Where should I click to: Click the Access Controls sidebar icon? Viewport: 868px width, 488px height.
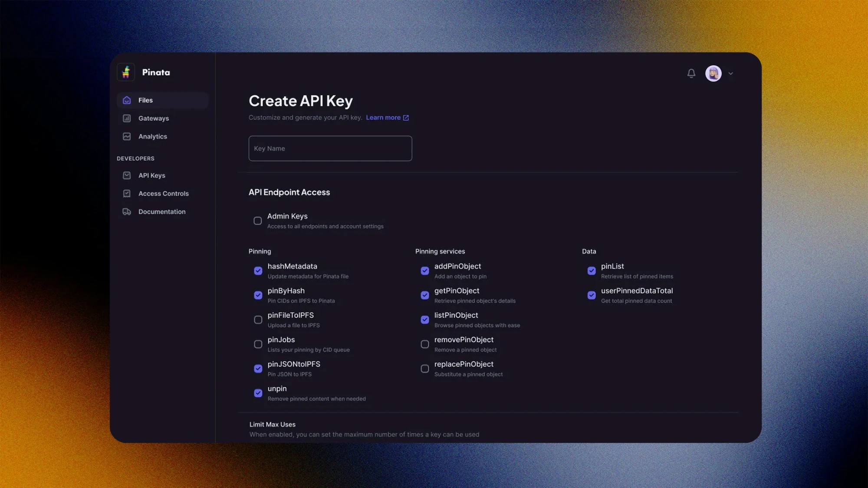tap(127, 194)
